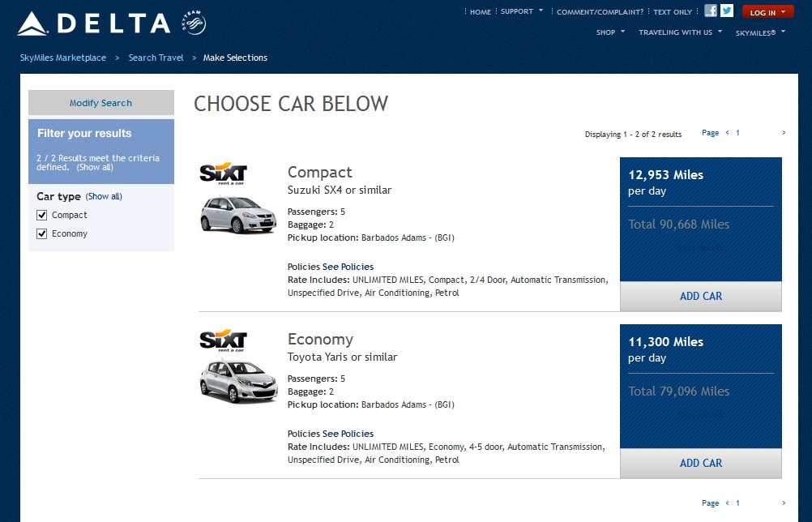This screenshot has width=812, height=522.
Task: Expand the Traveling With Us menu
Action: (x=680, y=32)
